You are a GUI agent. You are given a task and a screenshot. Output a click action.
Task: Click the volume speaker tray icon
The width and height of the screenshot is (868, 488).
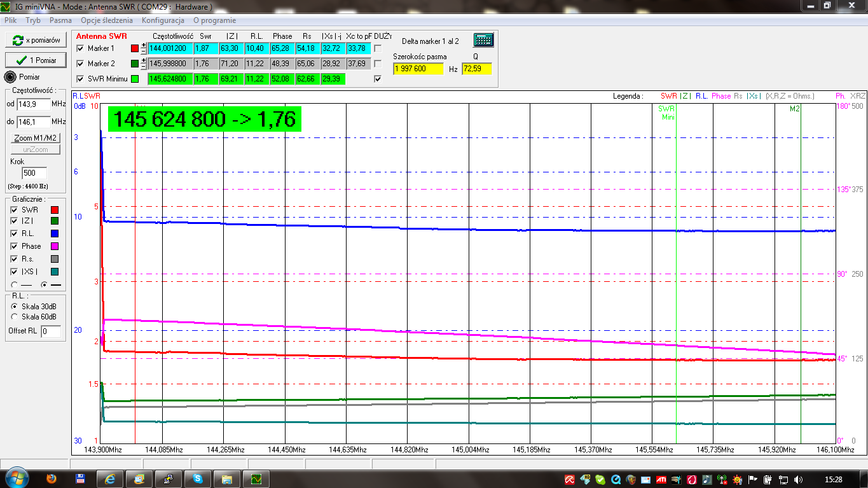pyautogui.click(x=798, y=479)
